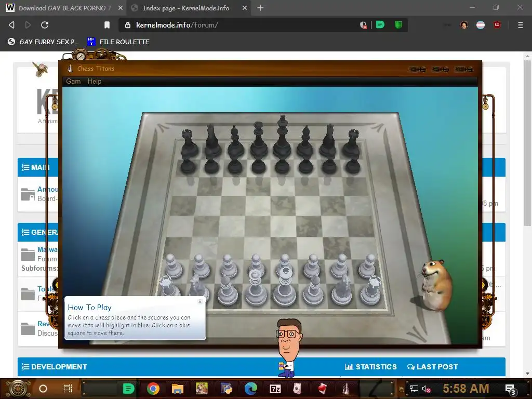The width and height of the screenshot is (532, 399).
Task: Select the white queenside knight
Action: [x=198, y=288]
